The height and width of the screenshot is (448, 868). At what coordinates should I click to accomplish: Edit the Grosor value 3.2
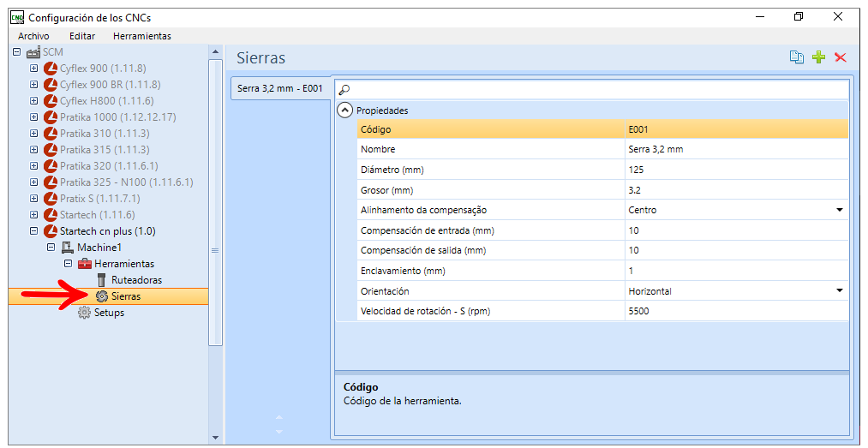point(736,190)
